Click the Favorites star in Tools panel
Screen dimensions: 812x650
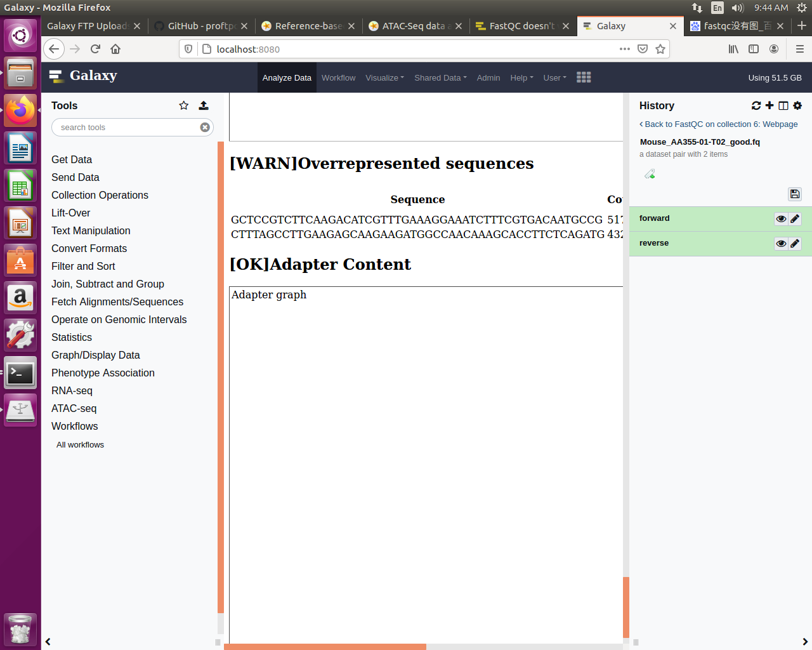point(184,105)
